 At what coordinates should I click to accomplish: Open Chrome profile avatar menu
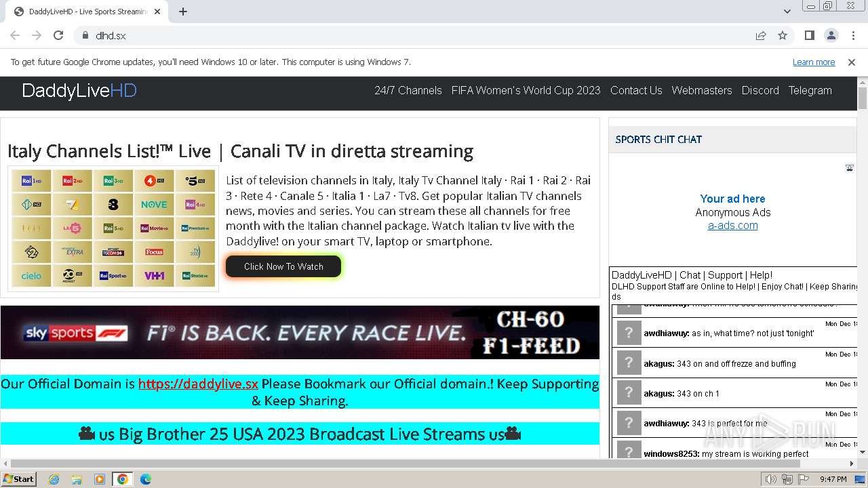click(x=831, y=35)
